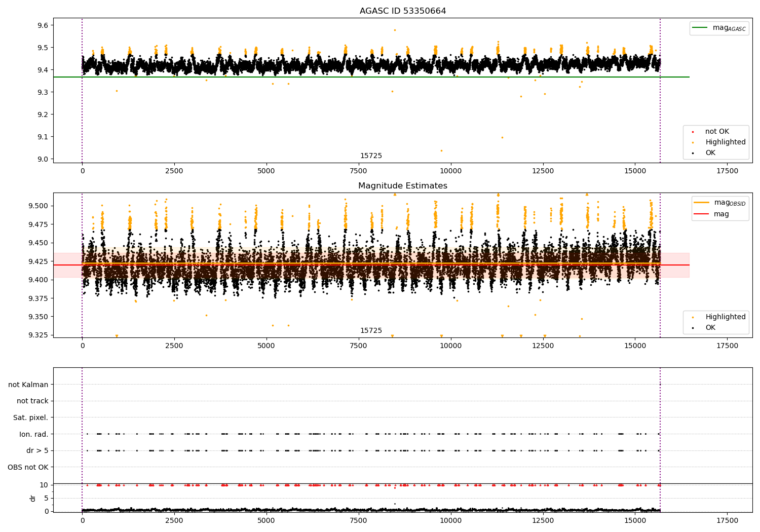Click the black OK marker in top plot legend

693,153
